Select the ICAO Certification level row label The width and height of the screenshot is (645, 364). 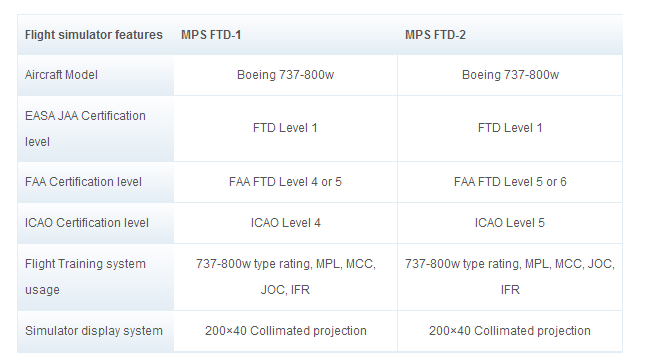point(86,223)
